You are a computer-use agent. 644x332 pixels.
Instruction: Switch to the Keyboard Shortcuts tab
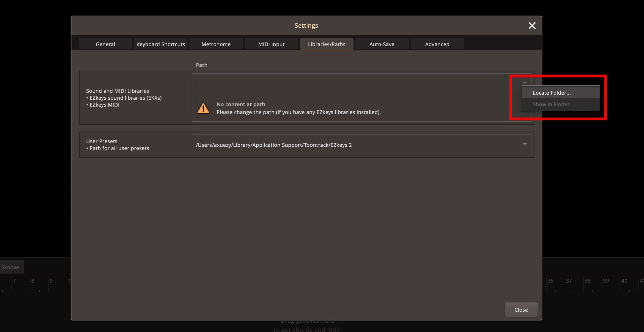point(160,44)
